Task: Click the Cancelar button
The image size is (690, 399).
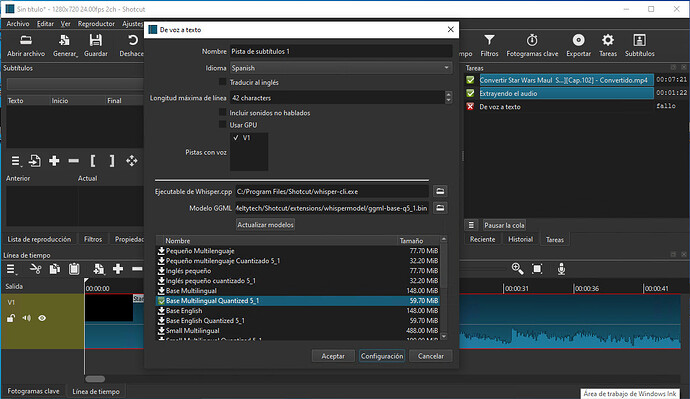Action: (431, 356)
